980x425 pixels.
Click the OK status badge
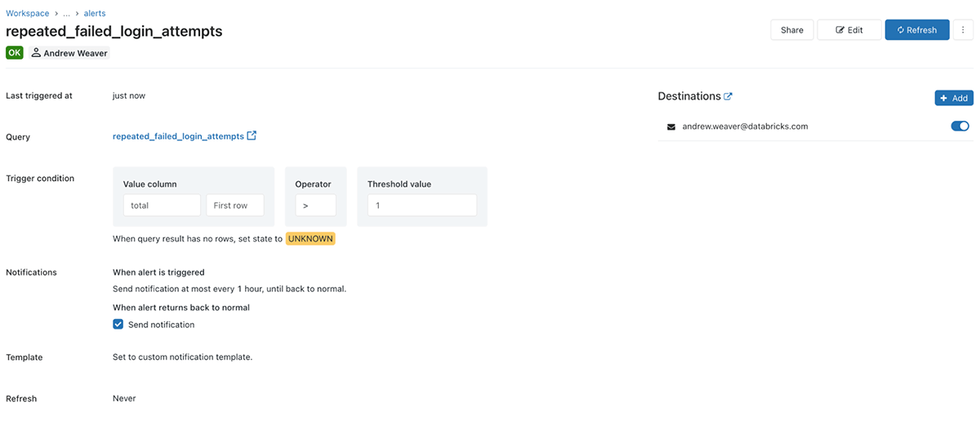tap(15, 53)
